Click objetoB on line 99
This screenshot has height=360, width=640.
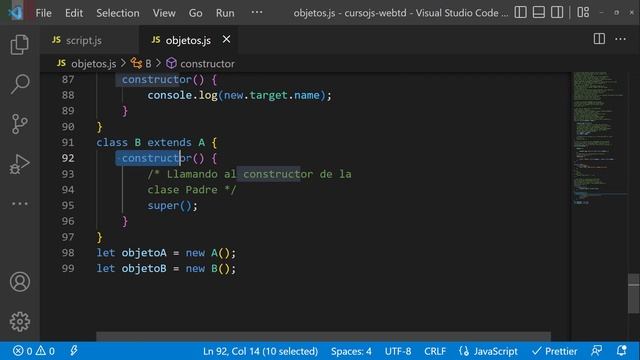click(144, 269)
